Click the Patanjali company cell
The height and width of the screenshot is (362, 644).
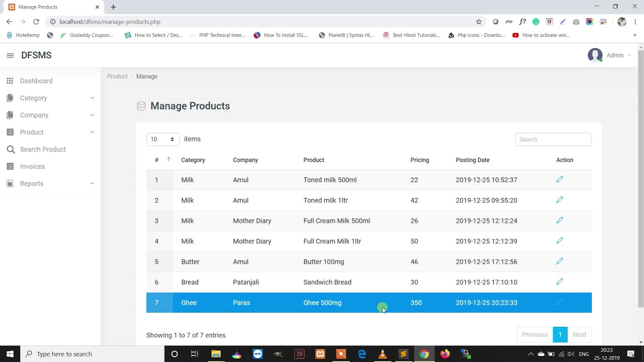pyautogui.click(x=246, y=282)
